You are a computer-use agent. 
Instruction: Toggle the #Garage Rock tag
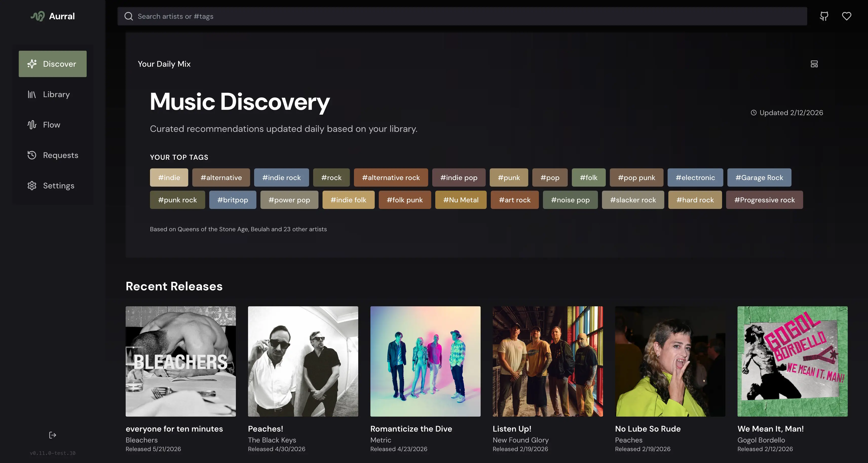[759, 177]
